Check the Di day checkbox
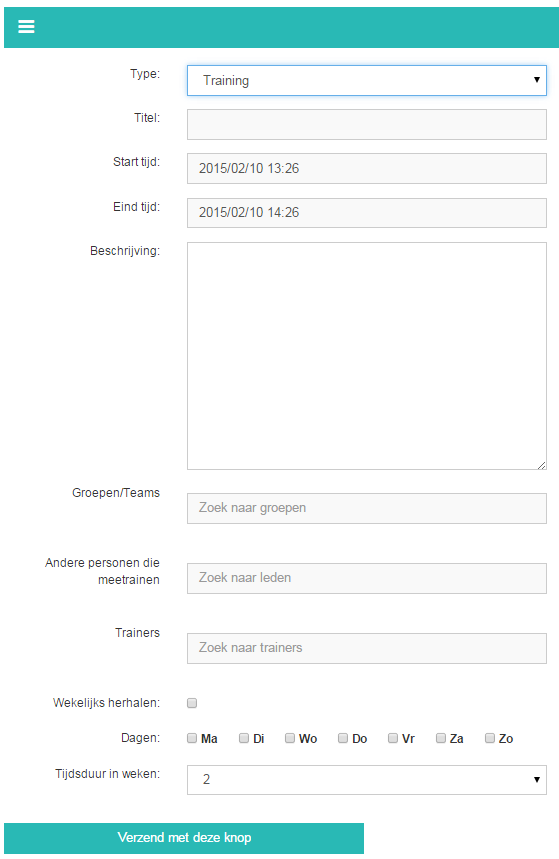This screenshot has height=859, width=559. [244, 738]
